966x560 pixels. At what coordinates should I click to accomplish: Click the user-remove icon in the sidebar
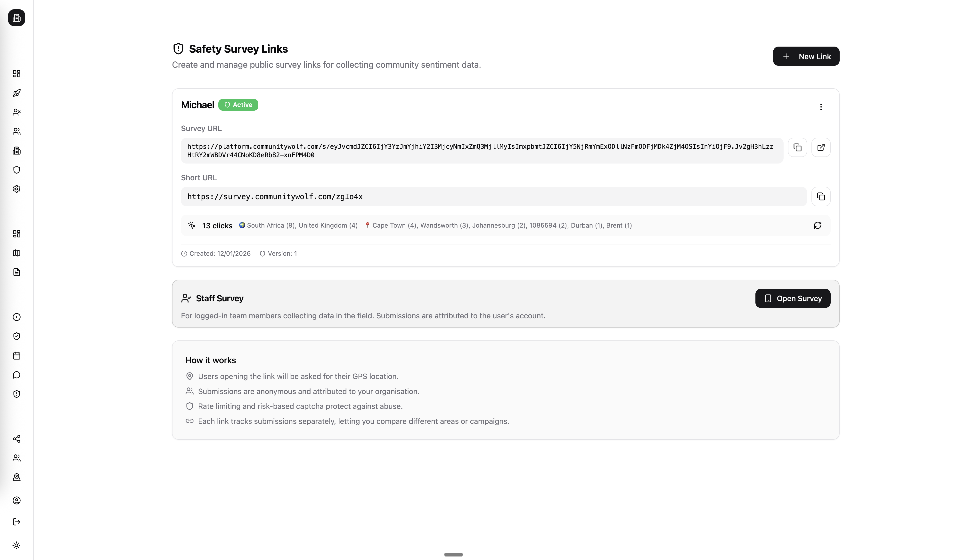[x=16, y=112]
